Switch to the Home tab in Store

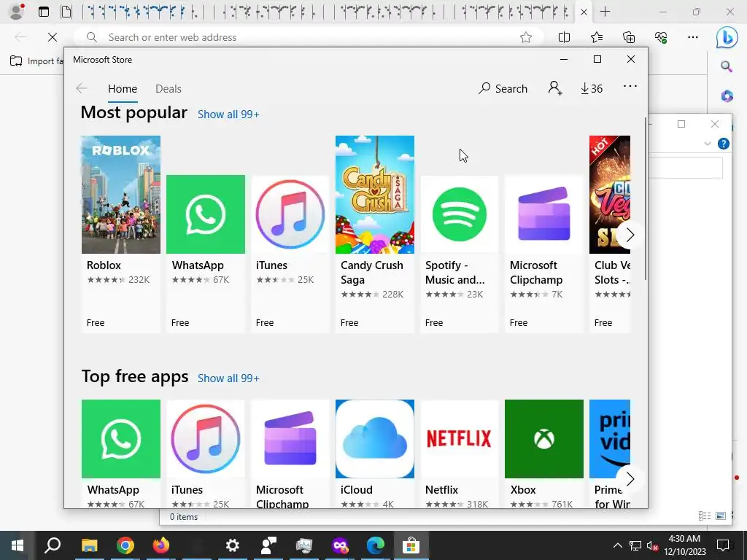tap(123, 88)
